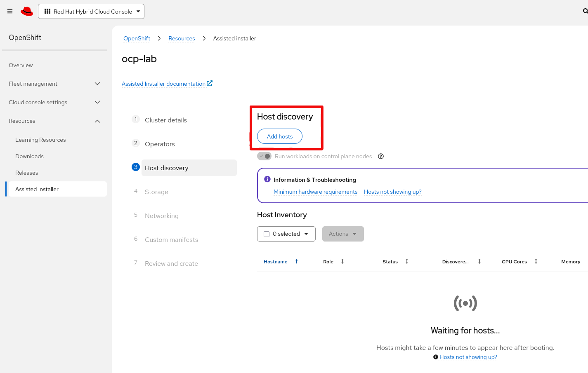The width and height of the screenshot is (588, 373).
Task: Click the external link icon beside documentation
Action: [210, 83]
